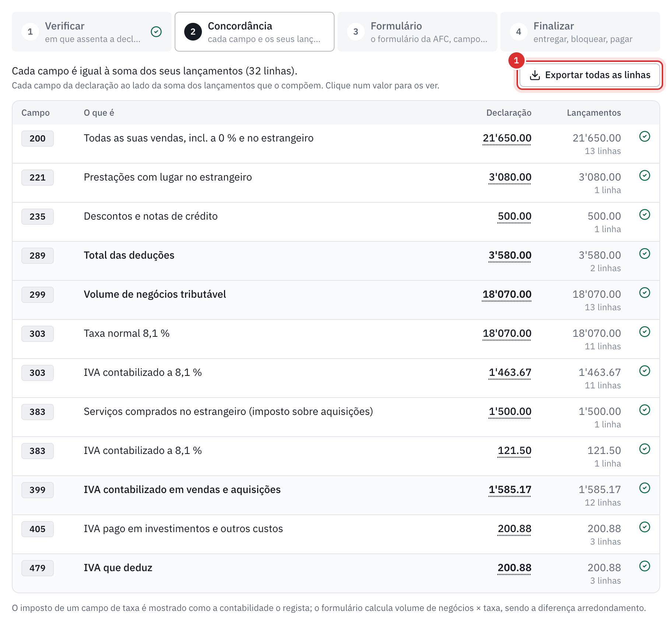Go to step 4 Finalizar tab
The height and width of the screenshot is (622, 672).
580,32
